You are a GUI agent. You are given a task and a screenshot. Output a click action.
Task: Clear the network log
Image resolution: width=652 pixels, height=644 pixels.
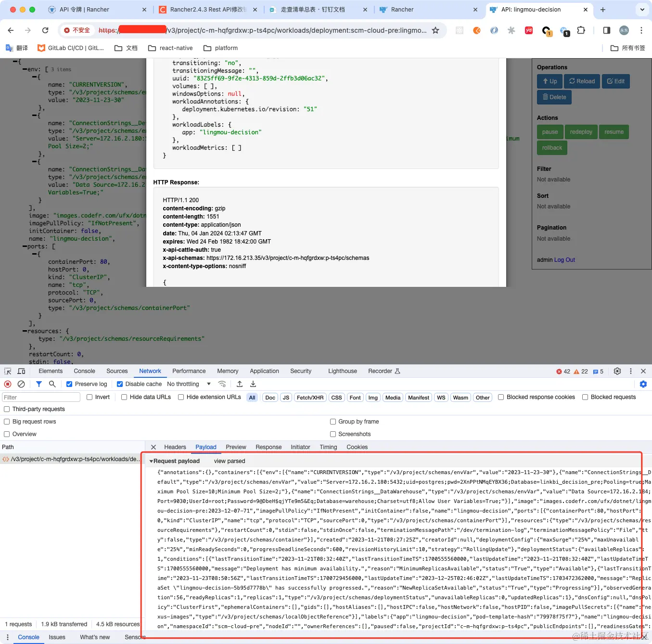click(x=21, y=384)
